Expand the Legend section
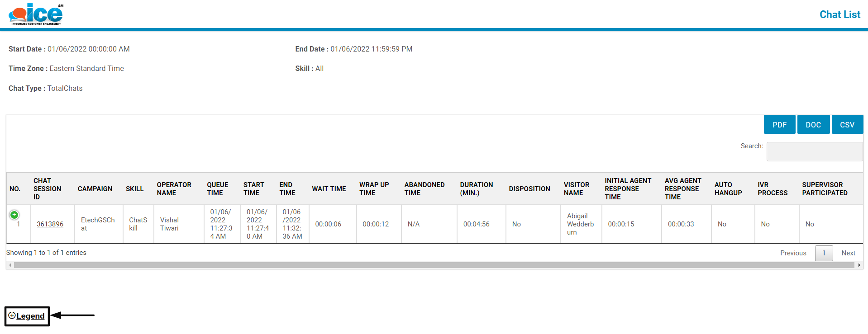The height and width of the screenshot is (334, 868). [x=27, y=316]
